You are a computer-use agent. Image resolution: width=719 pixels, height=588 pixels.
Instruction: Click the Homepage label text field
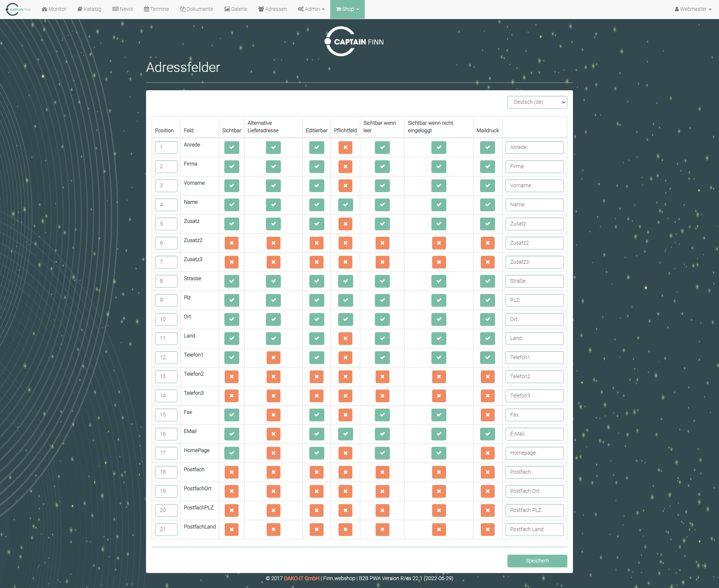coord(534,453)
